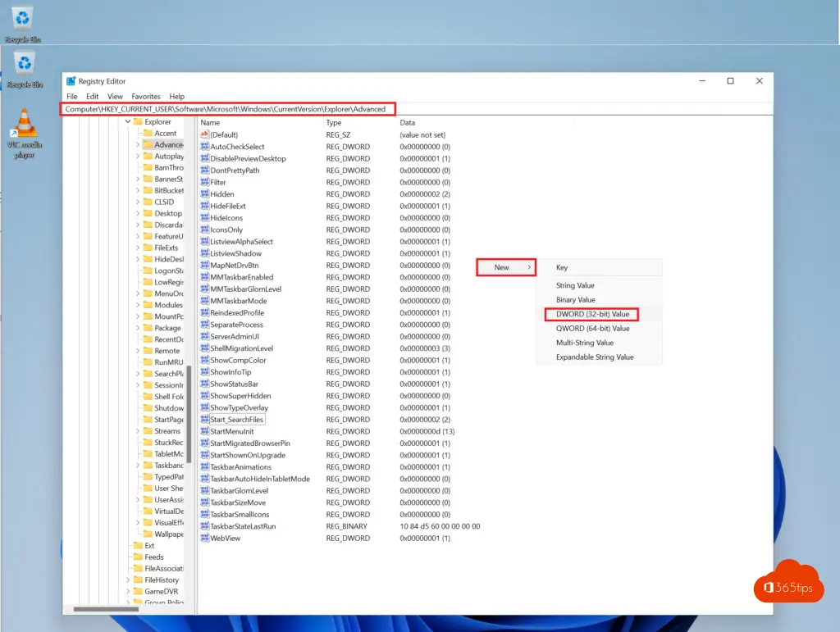The width and height of the screenshot is (840, 632).
Task: Click the Registry Editor title bar icon
Action: [x=71, y=81]
